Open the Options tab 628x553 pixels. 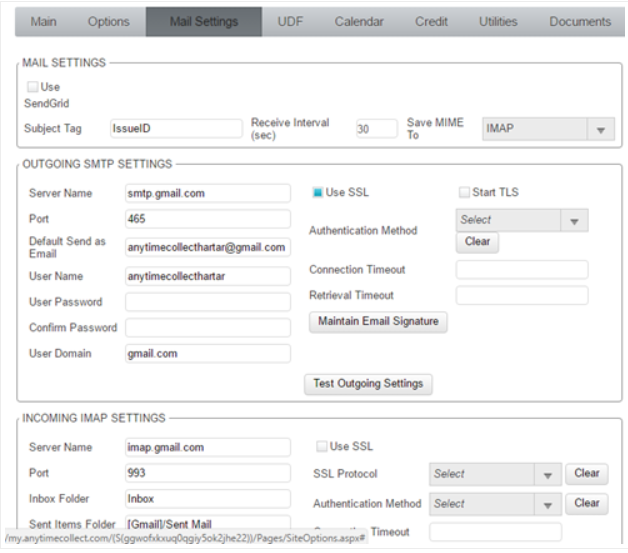click(108, 21)
